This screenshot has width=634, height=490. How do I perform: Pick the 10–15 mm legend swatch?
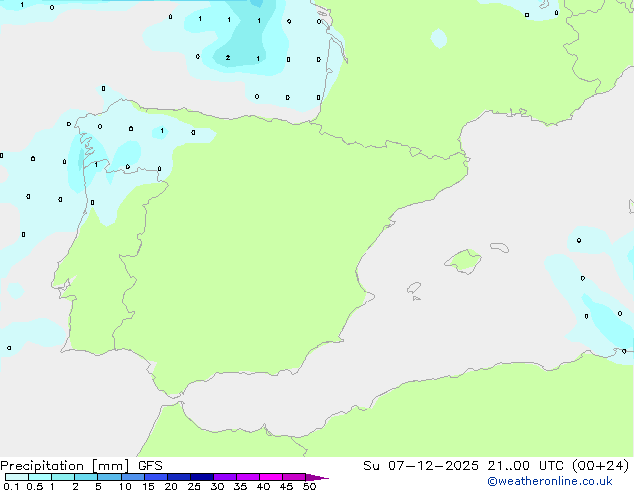pos(133,477)
